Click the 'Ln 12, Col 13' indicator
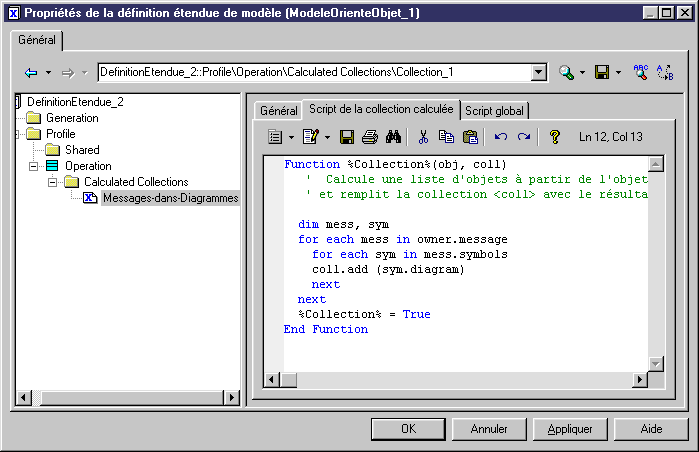The height and width of the screenshot is (452, 699). (x=611, y=137)
